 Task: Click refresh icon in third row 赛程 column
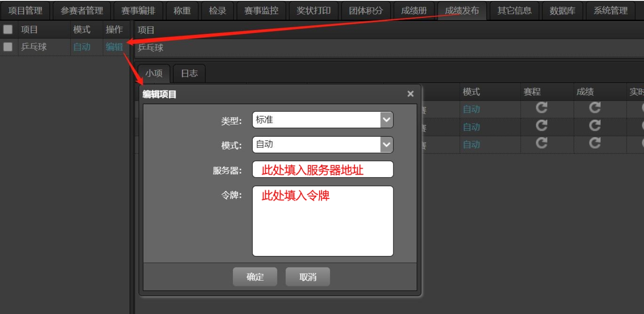tap(542, 143)
